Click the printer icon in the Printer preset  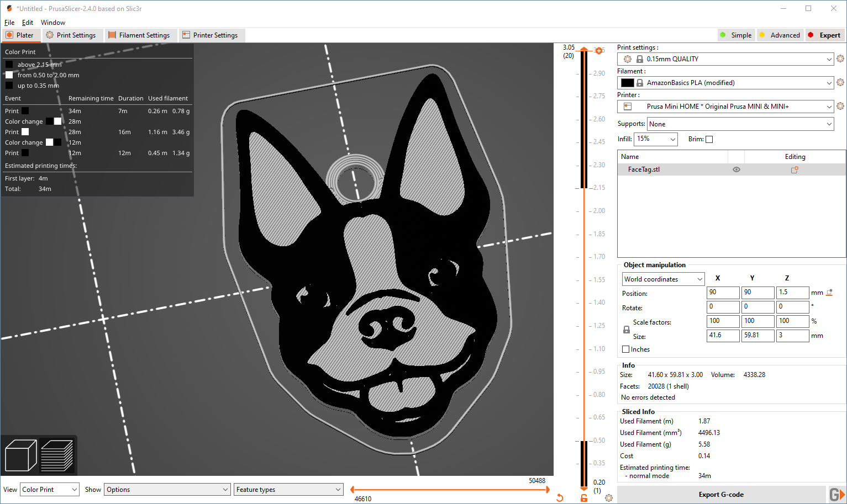(628, 107)
